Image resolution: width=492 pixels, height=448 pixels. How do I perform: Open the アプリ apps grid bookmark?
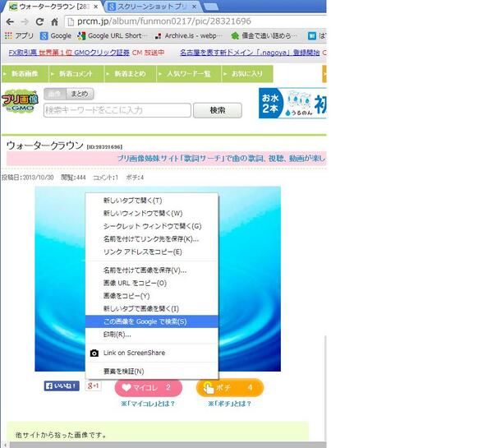19,36
